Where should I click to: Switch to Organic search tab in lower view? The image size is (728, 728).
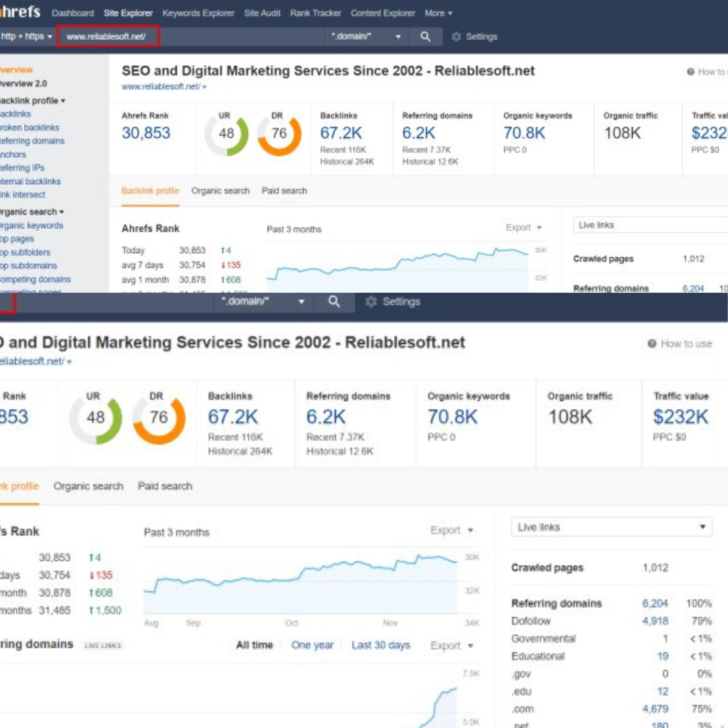tap(88, 486)
